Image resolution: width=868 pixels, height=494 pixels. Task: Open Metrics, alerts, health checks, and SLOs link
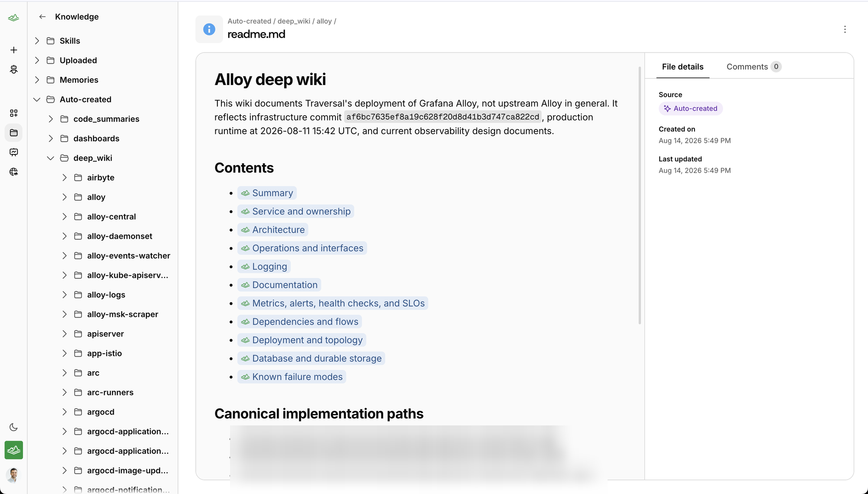(x=333, y=303)
